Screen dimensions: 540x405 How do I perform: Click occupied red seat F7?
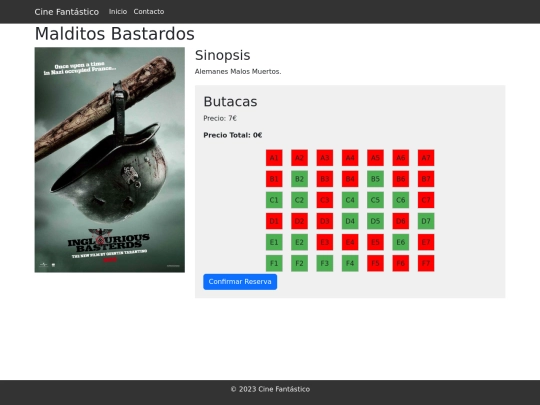[426, 263]
